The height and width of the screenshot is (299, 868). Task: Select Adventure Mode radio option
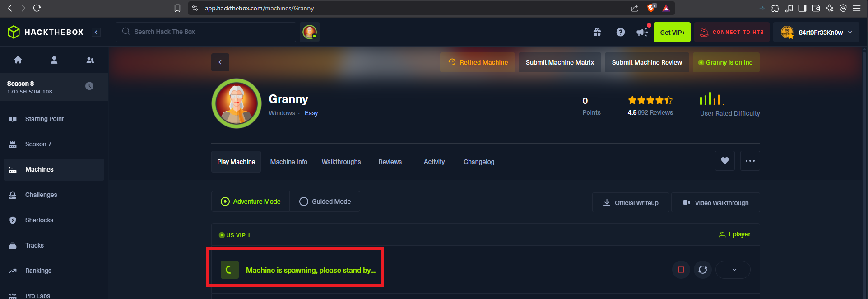tap(251, 201)
